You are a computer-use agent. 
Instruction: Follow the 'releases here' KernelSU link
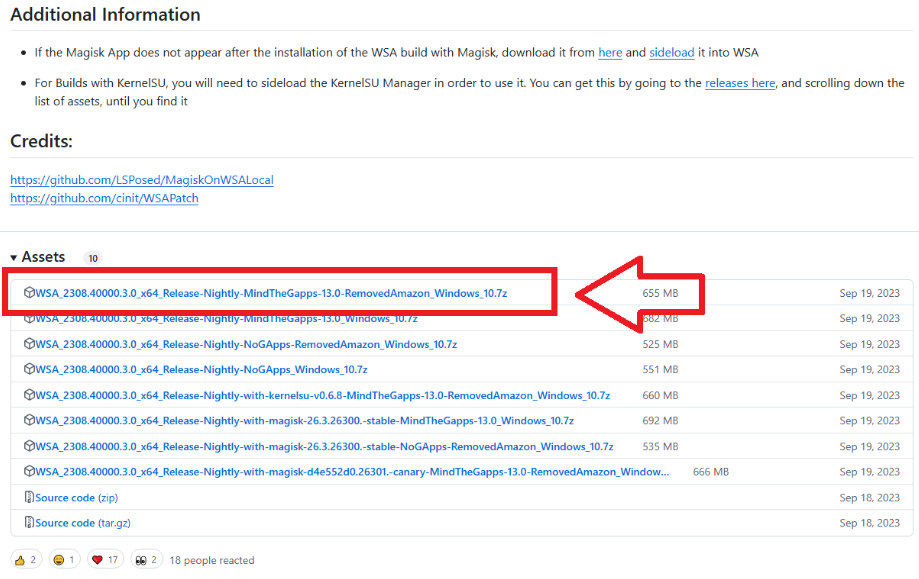(740, 83)
